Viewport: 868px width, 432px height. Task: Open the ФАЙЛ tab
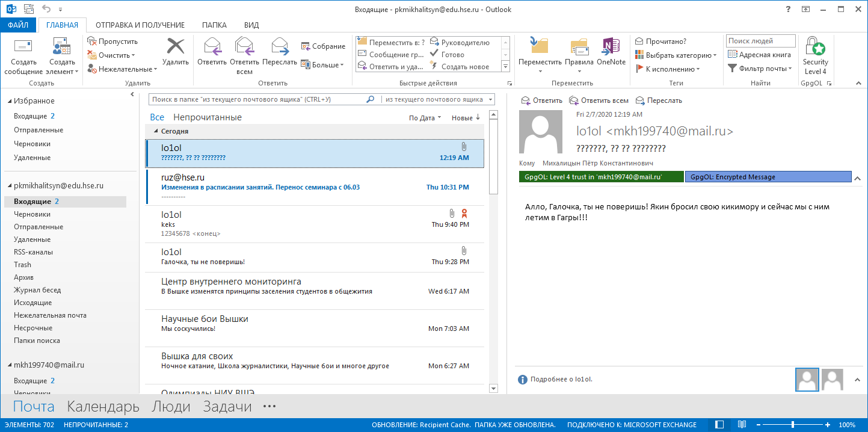point(18,25)
